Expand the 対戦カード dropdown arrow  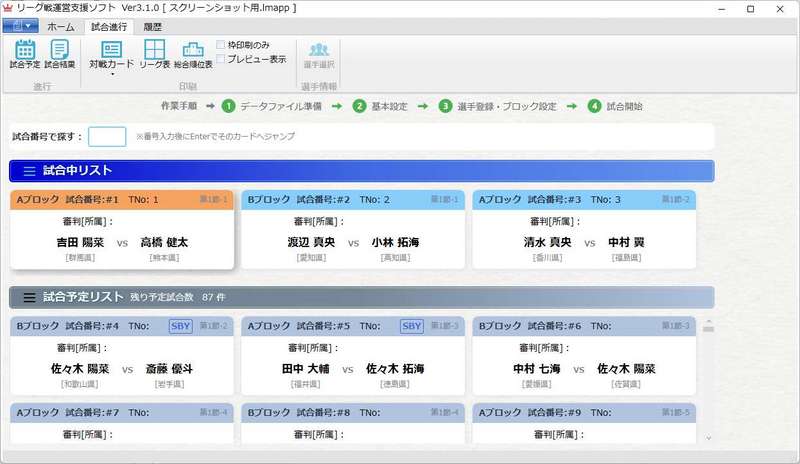tap(112, 75)
